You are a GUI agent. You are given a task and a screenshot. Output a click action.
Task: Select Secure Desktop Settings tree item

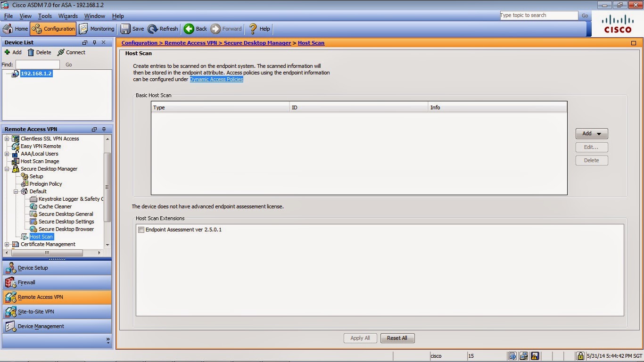(66, 222)
